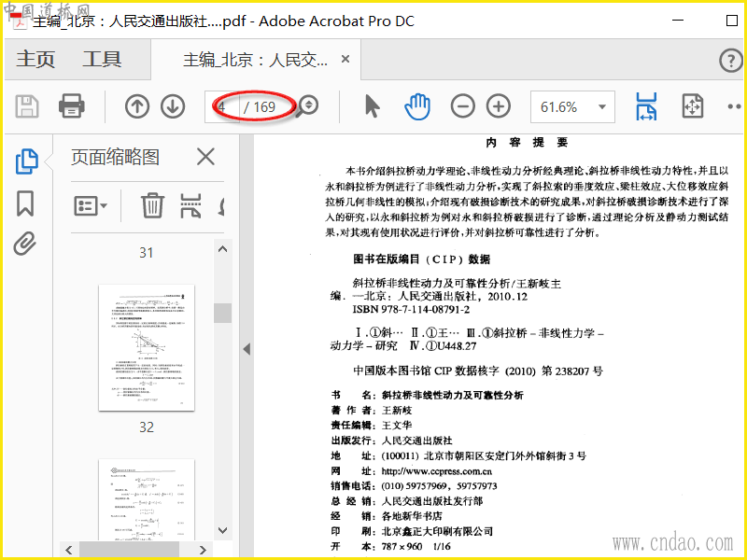
Task: Print the document with the printer icon
Action: (72, 106)
